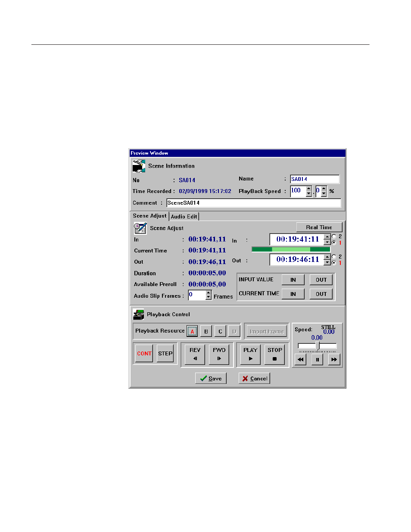This screenshot has width=411, height=532.
Task: Click the pause button under Speed
Action: click(x=317, y=359)
